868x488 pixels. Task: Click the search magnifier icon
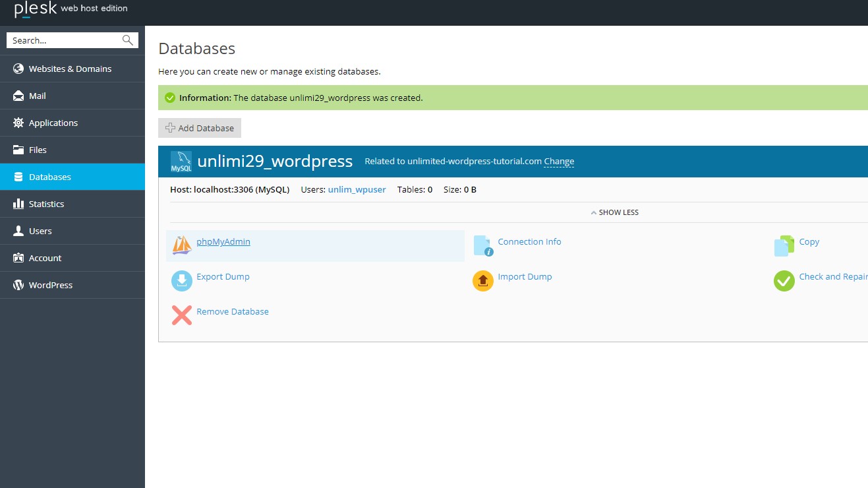(127, 40)
